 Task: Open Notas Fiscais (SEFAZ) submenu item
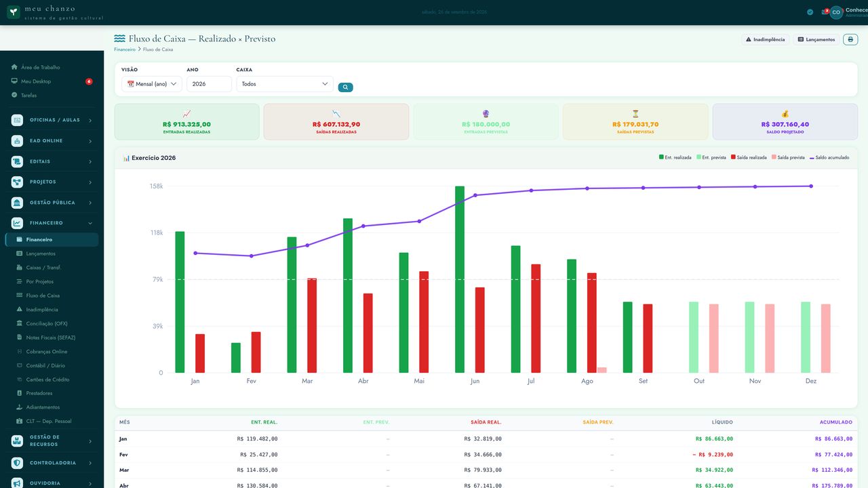tap(52, 338)
